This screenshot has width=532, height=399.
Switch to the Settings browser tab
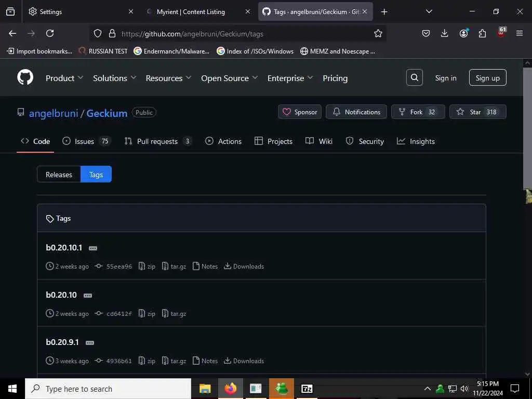(x=80, y=12)
